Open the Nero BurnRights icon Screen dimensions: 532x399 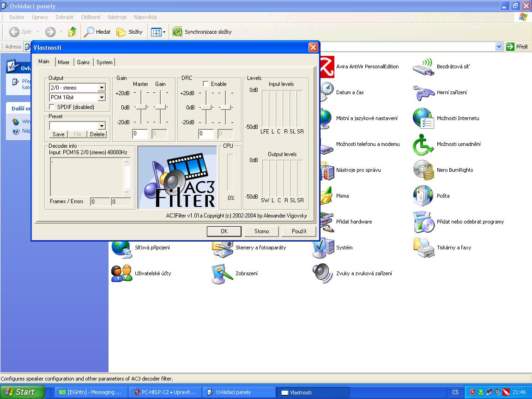pyautogui.click(x=422, y=170)
